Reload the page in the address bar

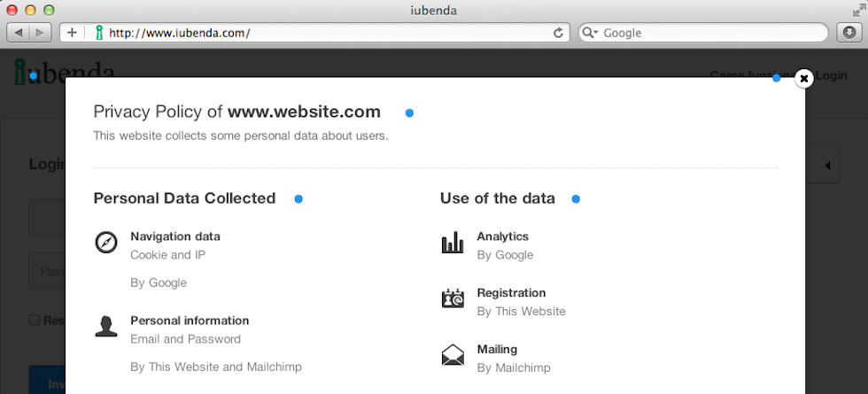pyautogui.click(x=558, y=33)
